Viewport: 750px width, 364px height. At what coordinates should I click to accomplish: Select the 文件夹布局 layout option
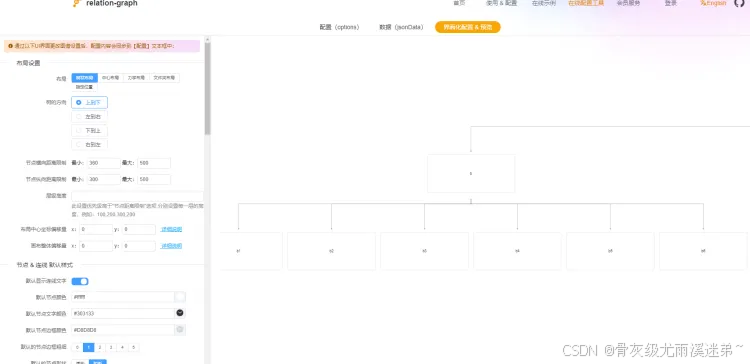[x=164, y=77]
